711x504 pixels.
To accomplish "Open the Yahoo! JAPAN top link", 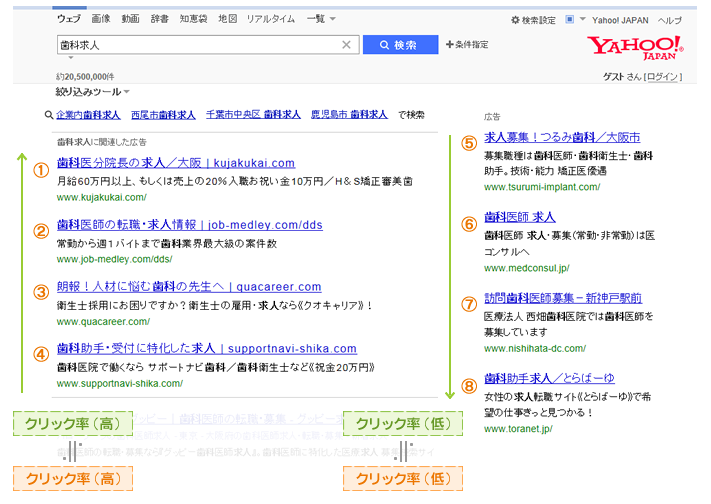I will tap(620, 20).
